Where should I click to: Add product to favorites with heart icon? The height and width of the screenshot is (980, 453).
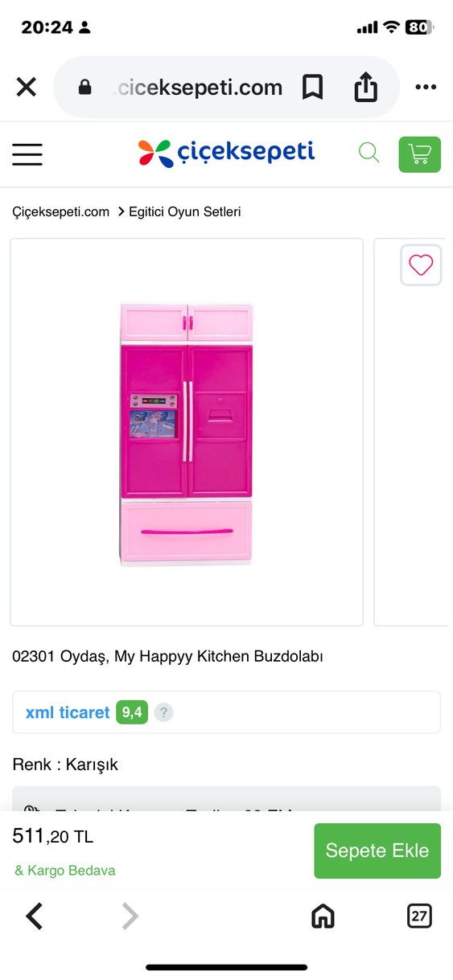421,264
